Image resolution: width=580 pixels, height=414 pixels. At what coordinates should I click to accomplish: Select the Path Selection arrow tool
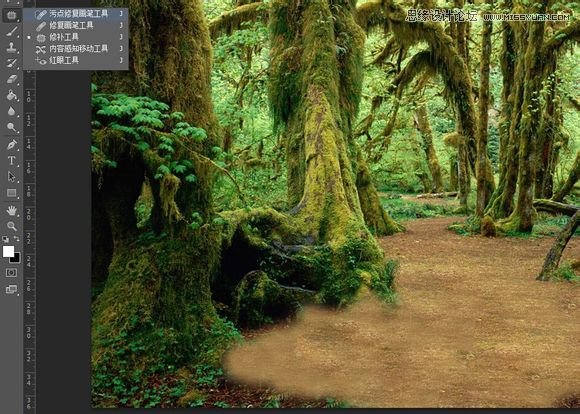tap(11, 177)
